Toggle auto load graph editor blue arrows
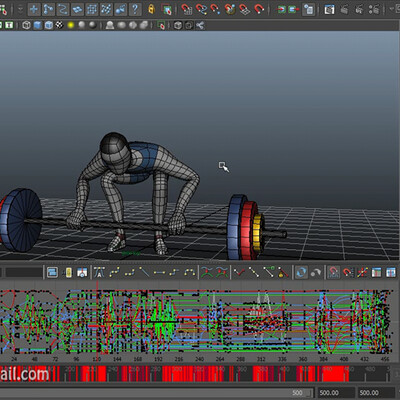The width and height of the screenshot is (400, 400). (x=301, y=272)
